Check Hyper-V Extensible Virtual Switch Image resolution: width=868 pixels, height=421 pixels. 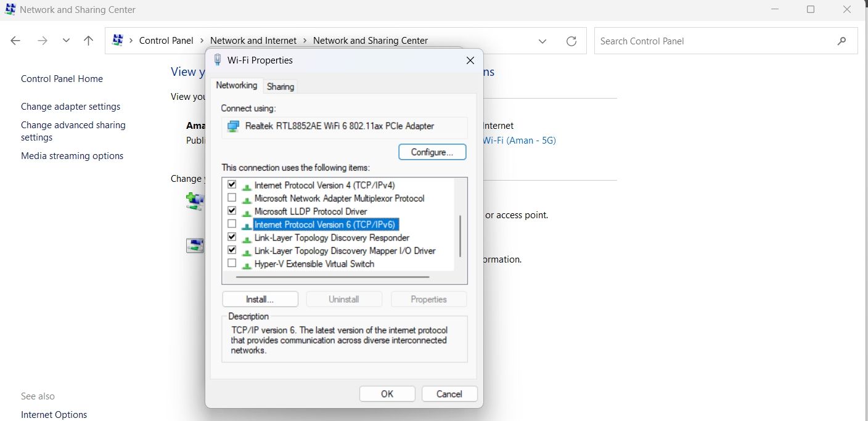click(232, 263)
